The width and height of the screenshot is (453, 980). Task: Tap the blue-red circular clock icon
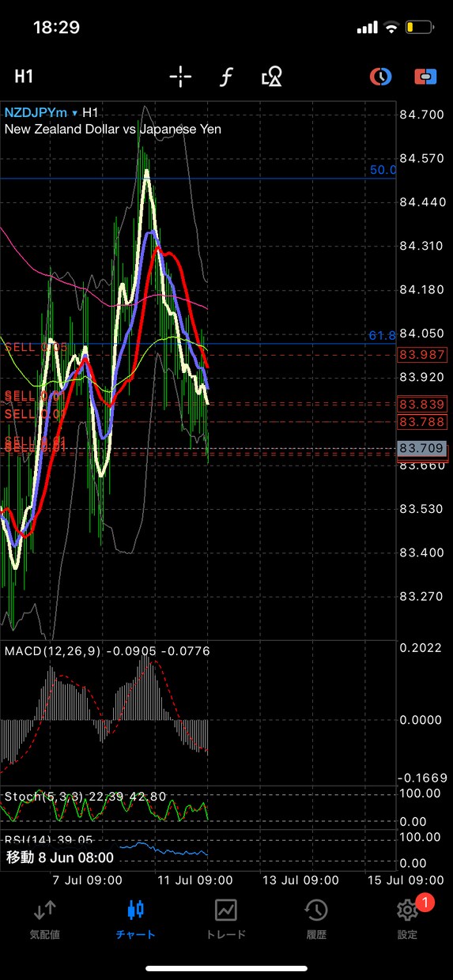(381, 77)
